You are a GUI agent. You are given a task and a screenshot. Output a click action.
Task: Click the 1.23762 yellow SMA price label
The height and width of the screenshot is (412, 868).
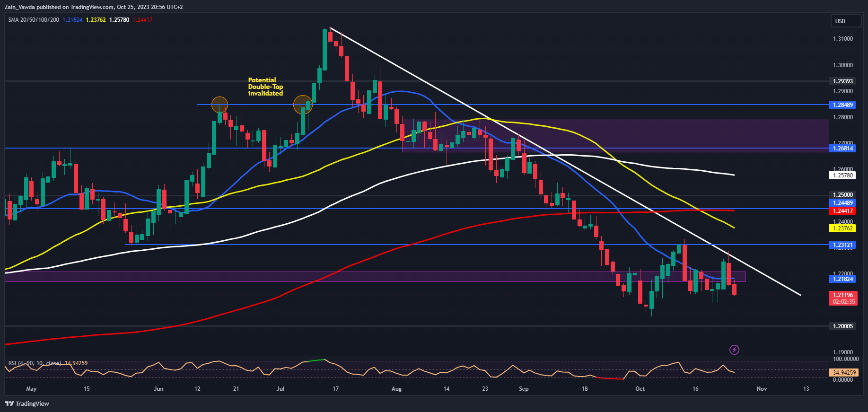coord(843,228)
